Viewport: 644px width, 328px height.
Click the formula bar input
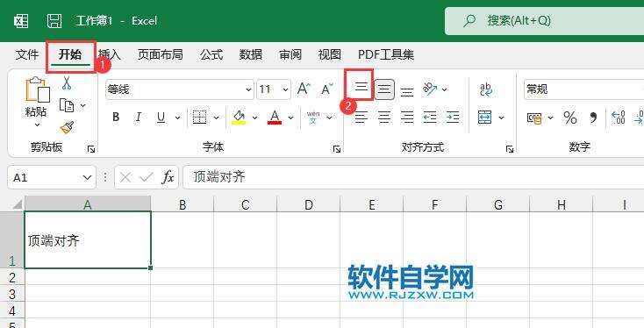(x=413, y=177)
